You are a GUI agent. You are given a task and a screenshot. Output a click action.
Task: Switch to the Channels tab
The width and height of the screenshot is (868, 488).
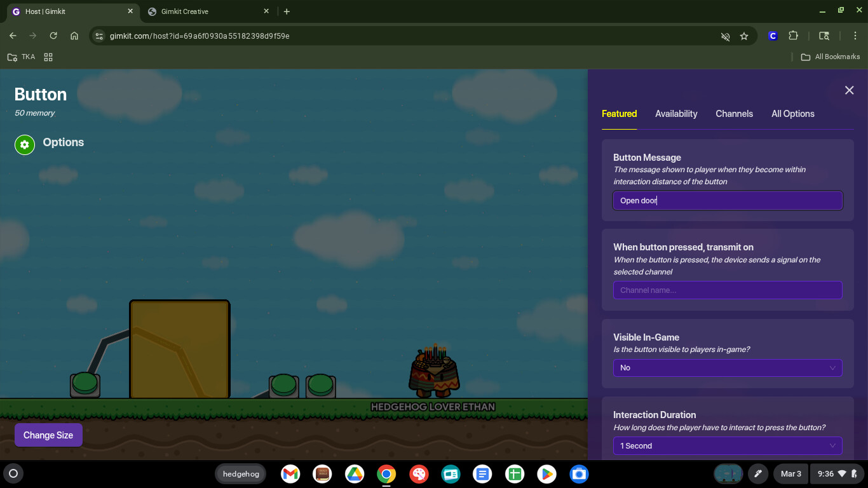(734, 114)
